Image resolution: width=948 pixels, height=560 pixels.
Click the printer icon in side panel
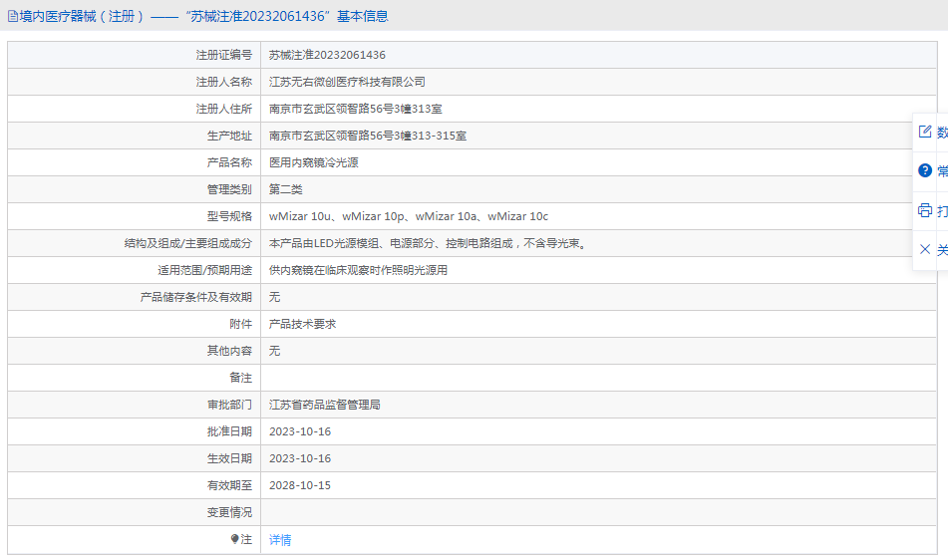(x=924, y=210)
